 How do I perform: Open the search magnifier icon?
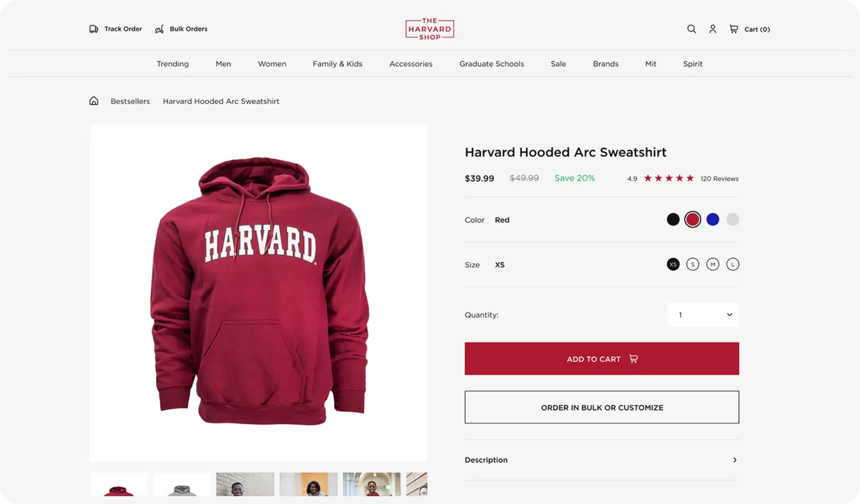[x=691, y=29]
